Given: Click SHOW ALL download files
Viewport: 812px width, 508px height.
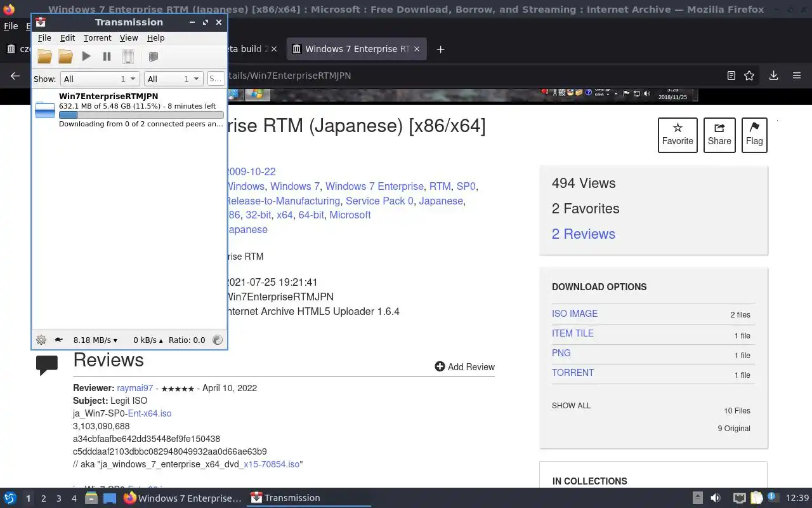Looking at the screenshot, I should pos(572,406).
